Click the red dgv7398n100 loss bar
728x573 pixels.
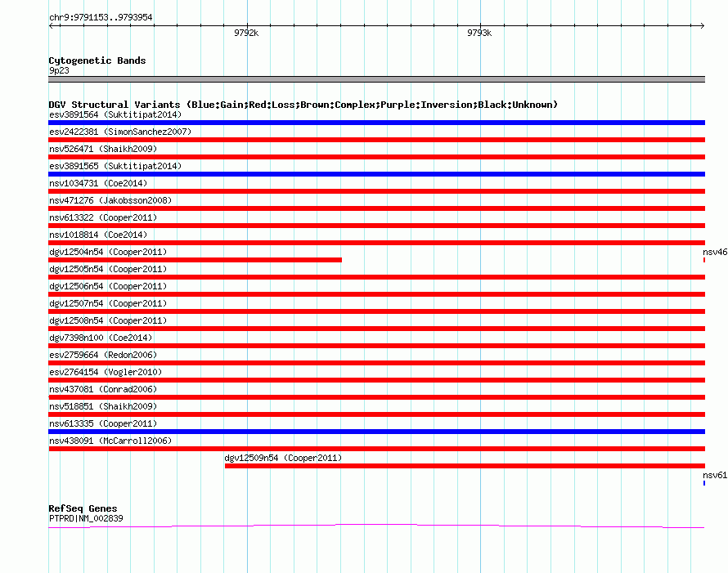(x=376, y=346)
